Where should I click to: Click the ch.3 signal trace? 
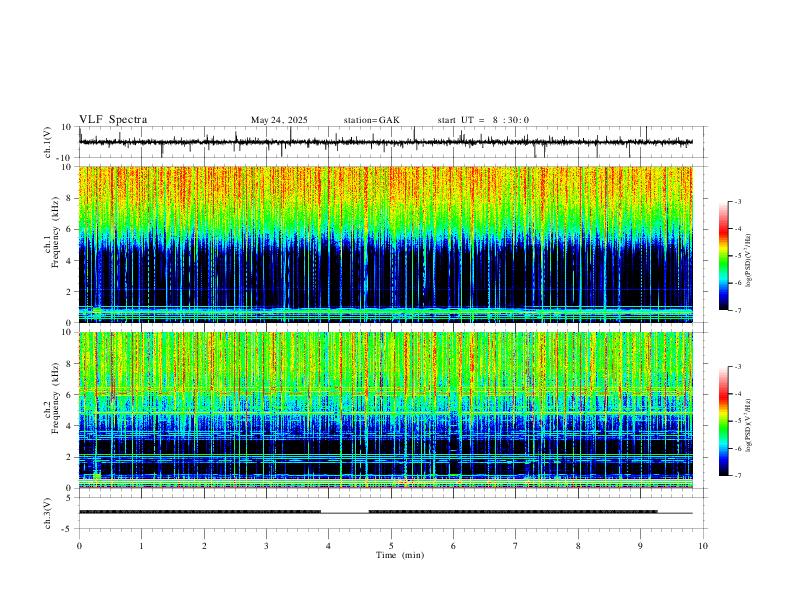pyautogui.click(x=386, y=512)
